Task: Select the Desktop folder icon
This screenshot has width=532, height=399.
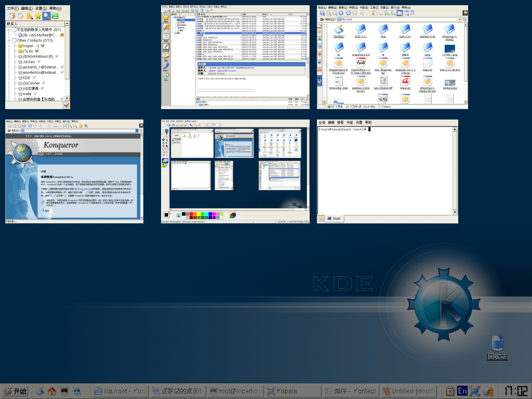Action: point(338,31)
